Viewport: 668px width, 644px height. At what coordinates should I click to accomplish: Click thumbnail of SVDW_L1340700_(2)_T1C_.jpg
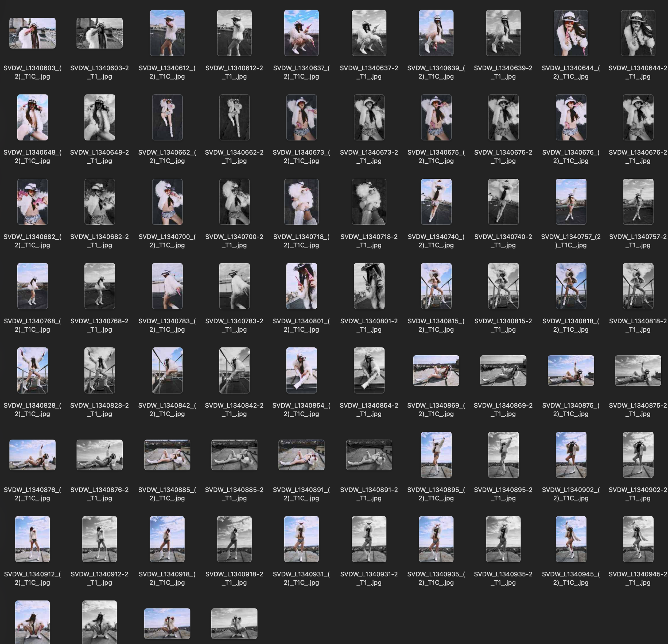(x=167, y=202)
